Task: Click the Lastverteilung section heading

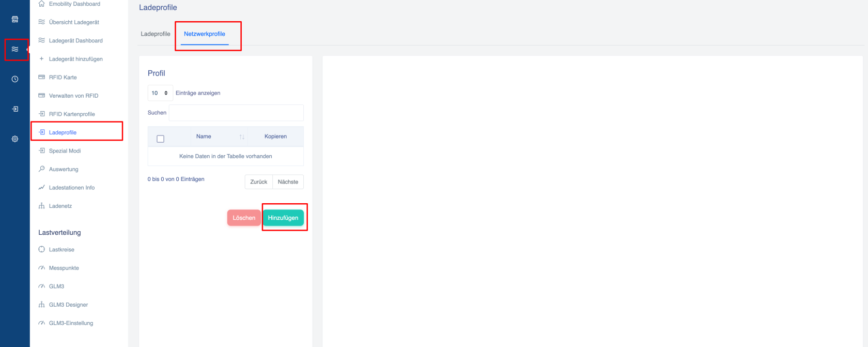Action: point(59,233)
